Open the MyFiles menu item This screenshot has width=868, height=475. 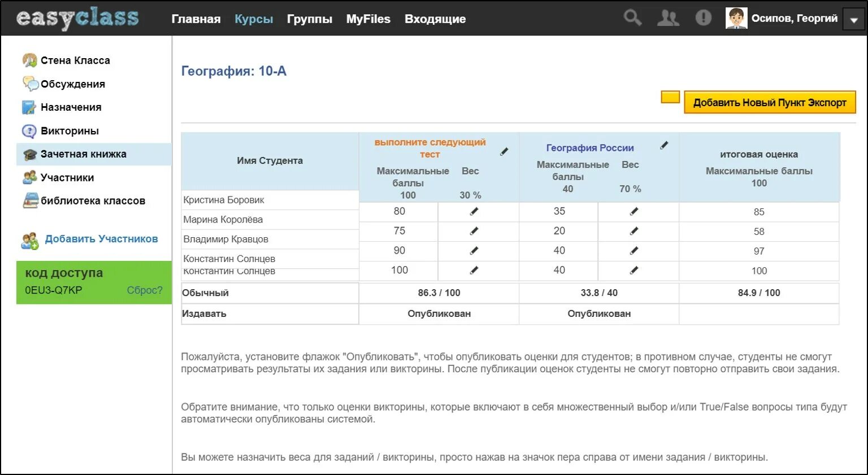(x=368, y=19)
